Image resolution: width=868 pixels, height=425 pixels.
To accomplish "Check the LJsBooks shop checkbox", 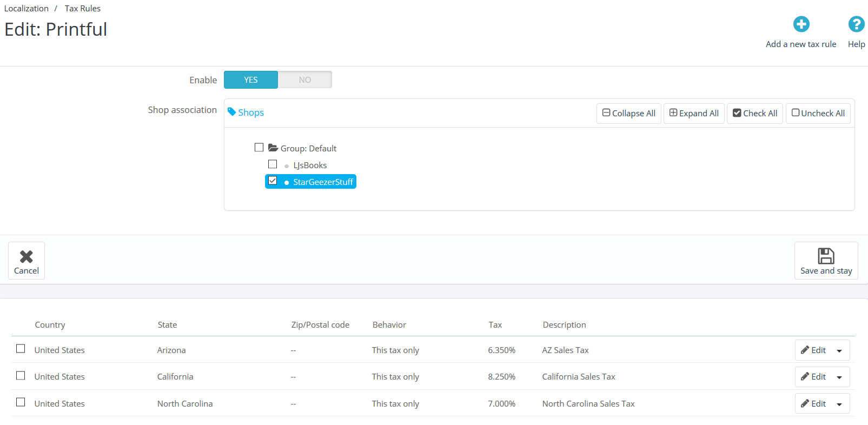I will (x=273, y=164).
